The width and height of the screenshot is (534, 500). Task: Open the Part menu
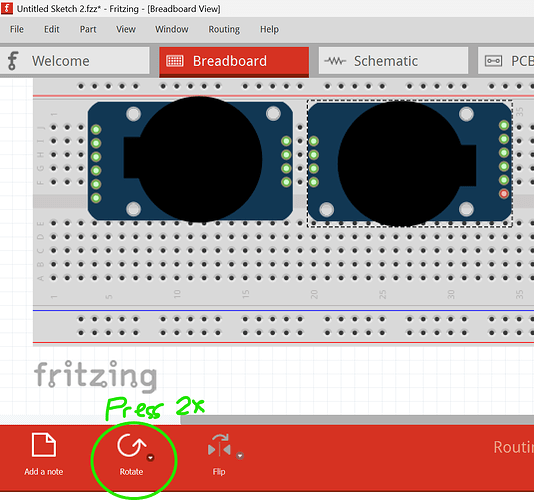88,29
